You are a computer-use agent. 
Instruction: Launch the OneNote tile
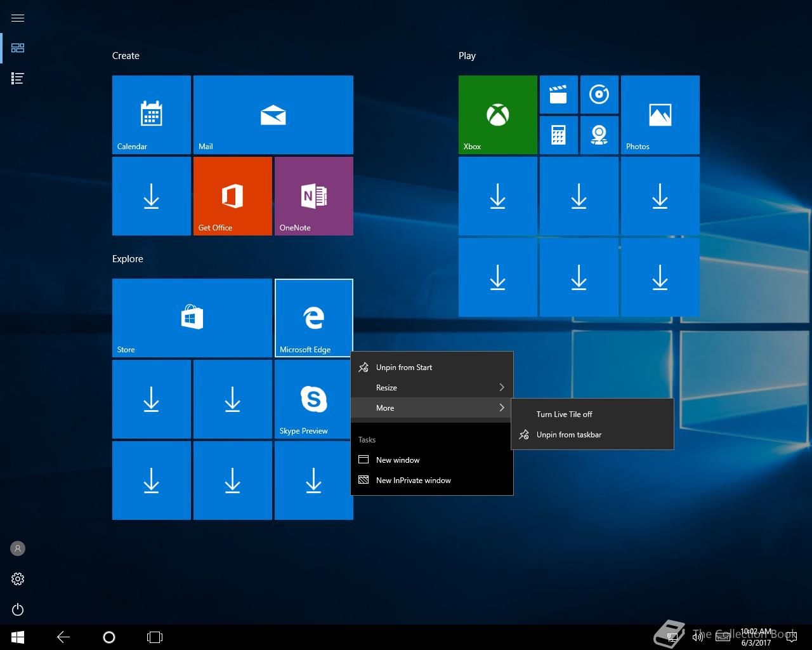tap(314, 196)
